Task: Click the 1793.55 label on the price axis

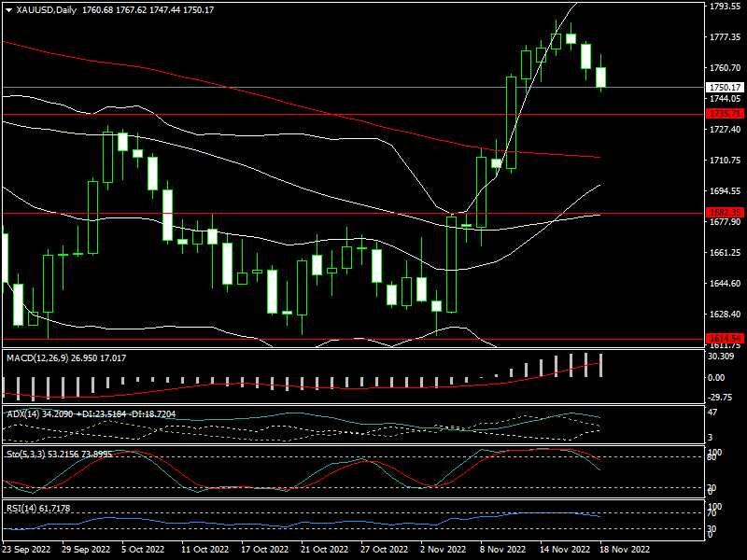Action: click(724, 6)
